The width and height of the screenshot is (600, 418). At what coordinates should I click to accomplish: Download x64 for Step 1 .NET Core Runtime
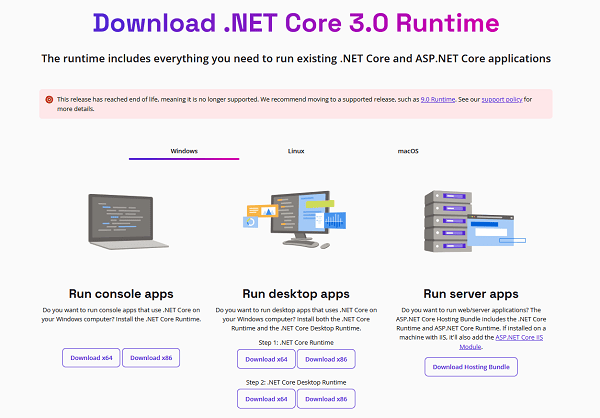coord(266,359)
